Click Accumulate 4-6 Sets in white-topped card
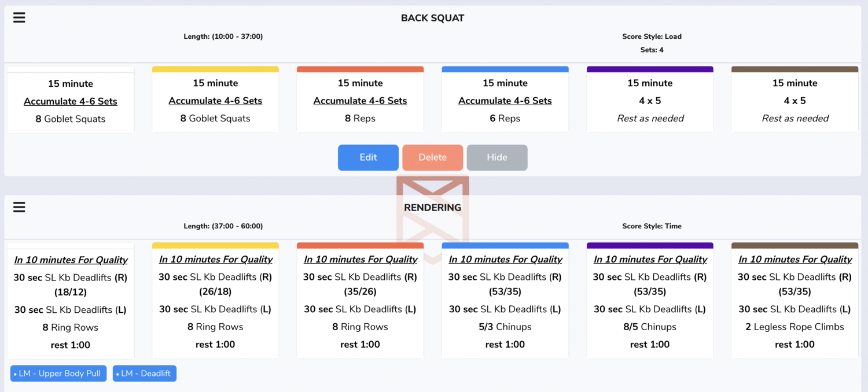The height and width of the screenshot is (392, 868). (71, 101)
